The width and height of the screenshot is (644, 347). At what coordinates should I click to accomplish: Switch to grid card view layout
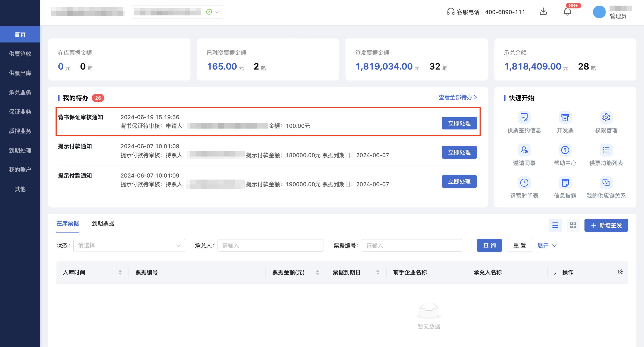tap(573, 225)
